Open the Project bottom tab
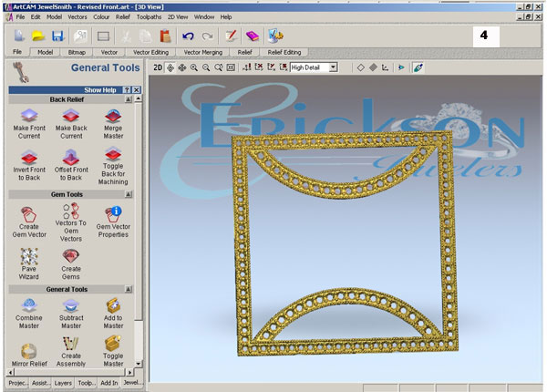The image size is (547, 392). (x=18, y=383)
